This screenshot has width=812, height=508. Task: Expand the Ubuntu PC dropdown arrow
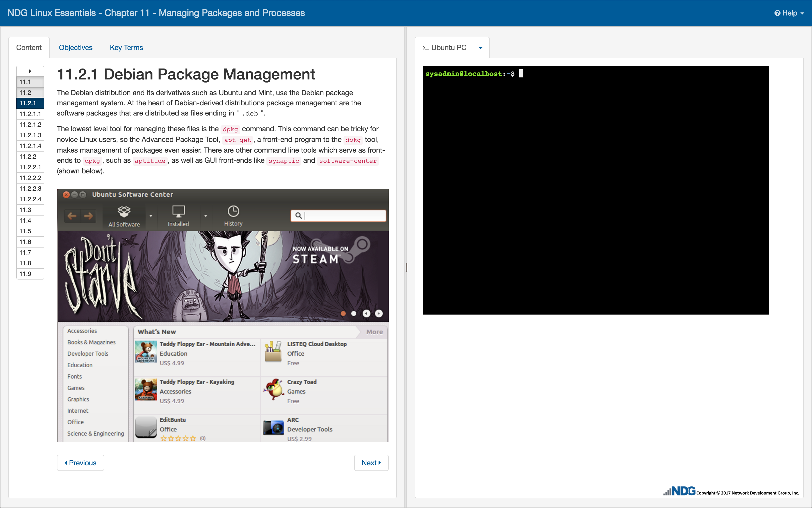(481, 48)
